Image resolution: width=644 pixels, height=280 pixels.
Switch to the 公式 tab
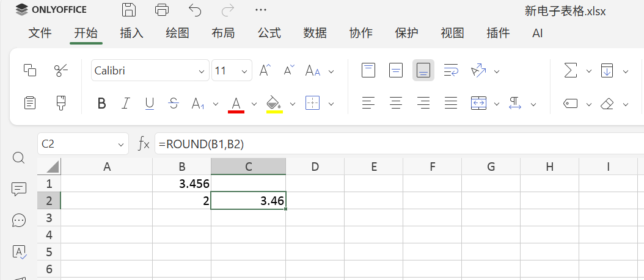point(269,33)
